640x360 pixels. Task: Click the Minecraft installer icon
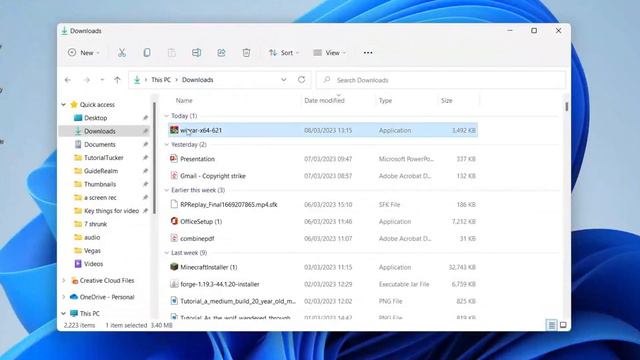(x=174, y=267)
